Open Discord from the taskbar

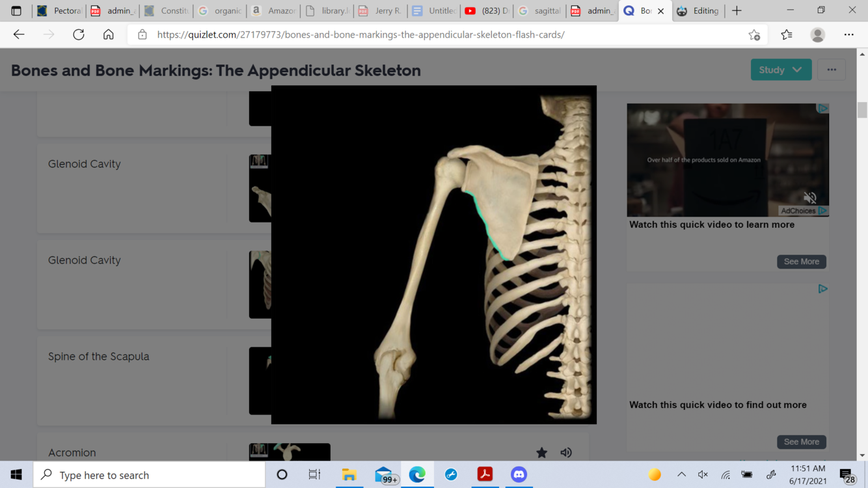(519, 475)
